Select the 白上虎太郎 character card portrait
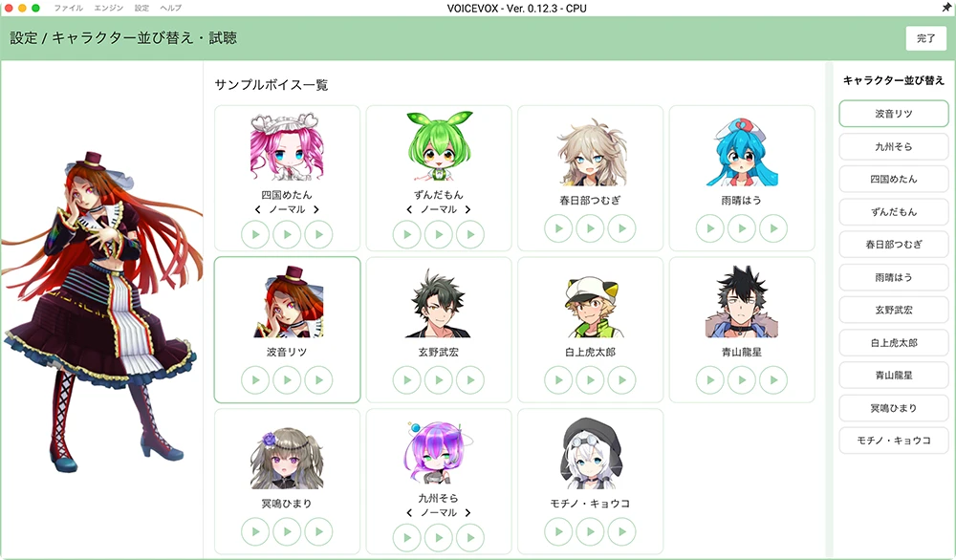 tap(590, 305)
